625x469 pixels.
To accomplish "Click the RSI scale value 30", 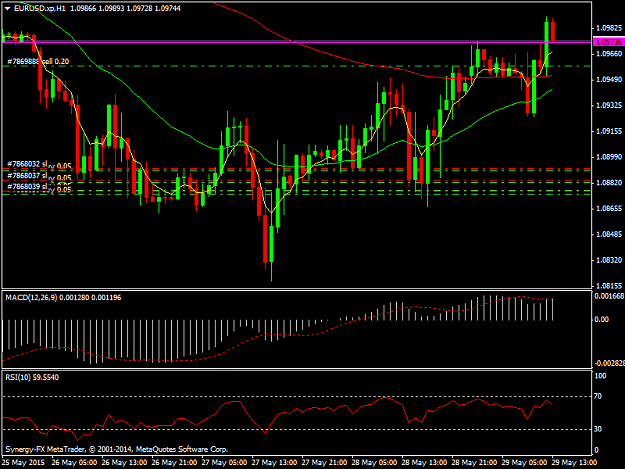I will [598, 429].
